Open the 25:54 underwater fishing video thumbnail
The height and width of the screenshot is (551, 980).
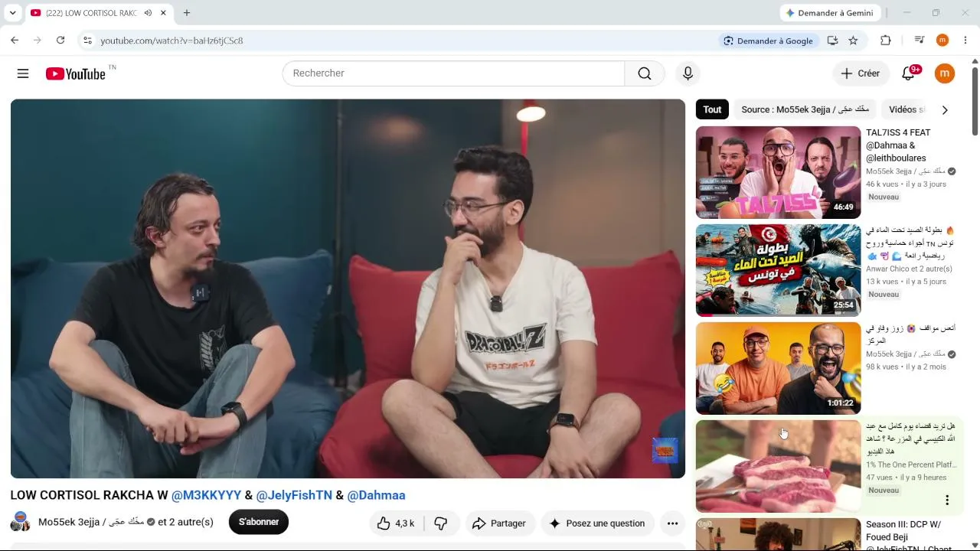(778, 270)
